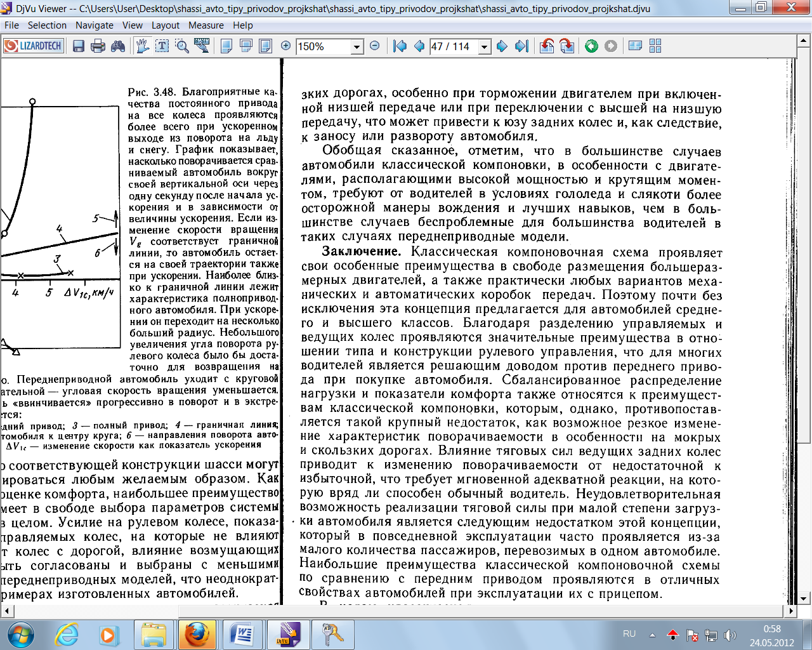The height and width of the screenshot is (650, 812).
Task: Click the horizontal scrollbar thumb
Action: 482,611
